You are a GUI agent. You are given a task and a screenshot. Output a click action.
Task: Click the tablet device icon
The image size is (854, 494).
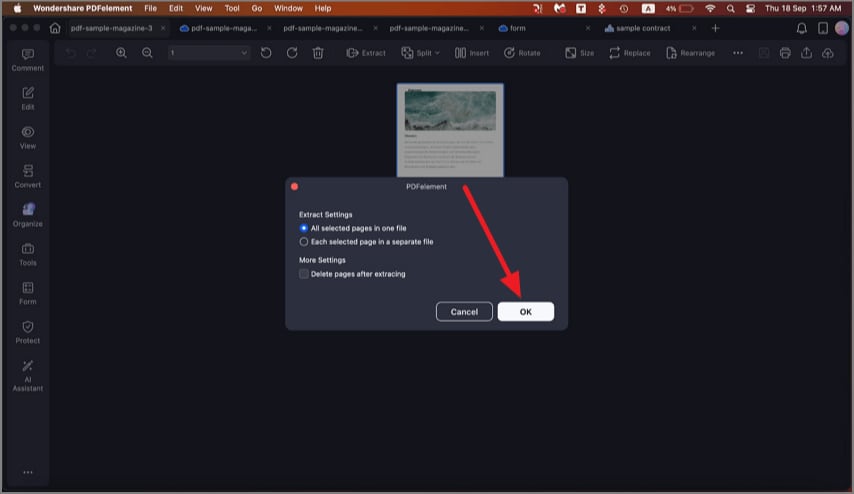coord(823,28)
